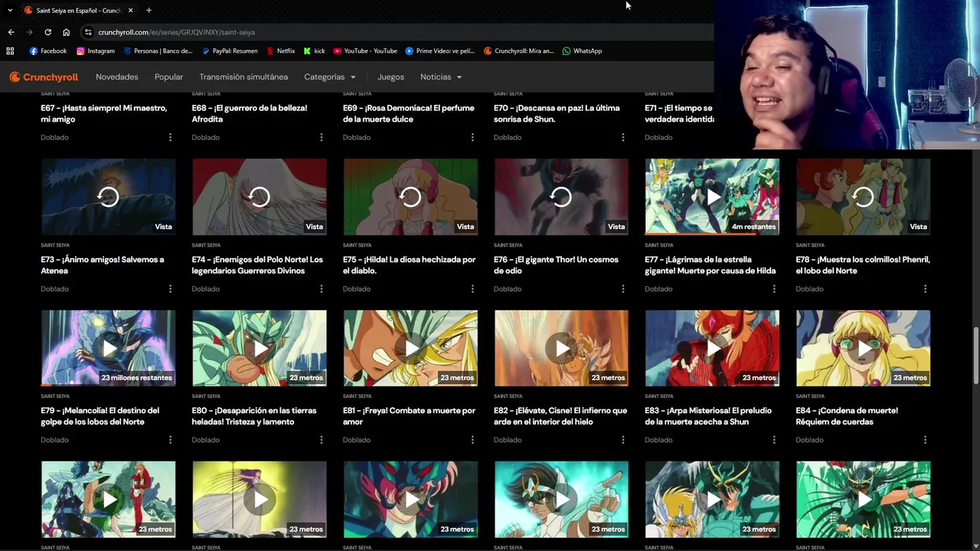View site information icon in address bar
The width and height of the screenshot is (980, 551).
click(88, 32)
